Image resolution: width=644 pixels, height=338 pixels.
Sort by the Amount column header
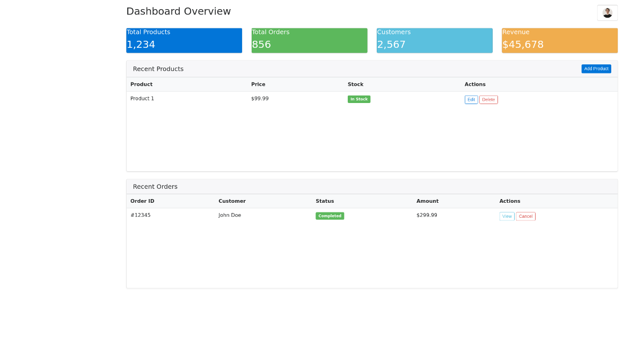click(427, 201)
